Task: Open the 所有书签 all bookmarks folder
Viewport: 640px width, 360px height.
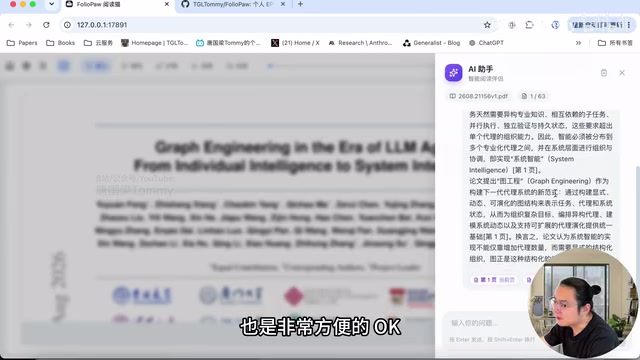Action: (x=615, y=43)
